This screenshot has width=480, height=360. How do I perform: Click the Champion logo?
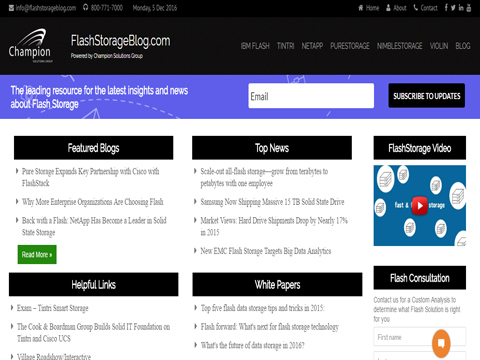(30, 46)
